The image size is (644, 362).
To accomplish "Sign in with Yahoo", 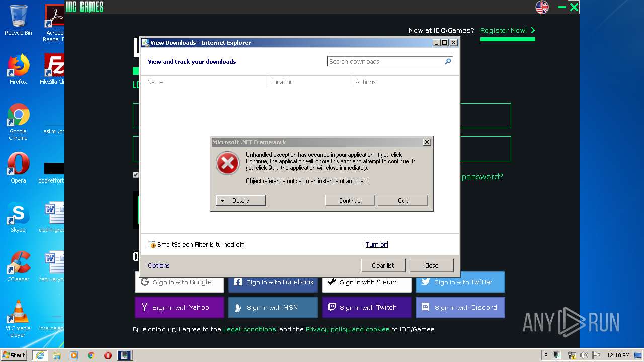I will point(180,308).
